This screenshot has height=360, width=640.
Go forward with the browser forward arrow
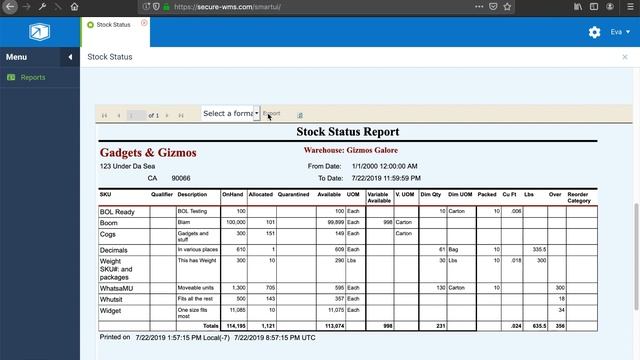click(x=27, y=7)
